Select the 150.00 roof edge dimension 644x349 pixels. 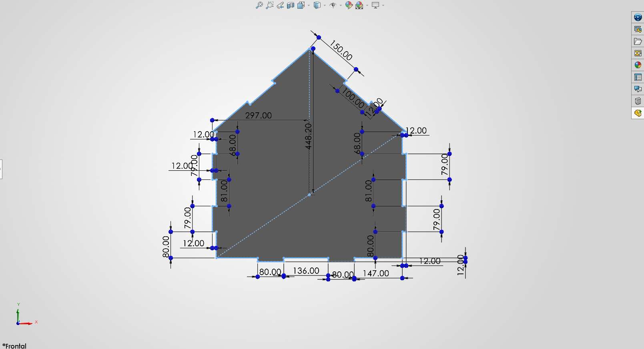341,50
